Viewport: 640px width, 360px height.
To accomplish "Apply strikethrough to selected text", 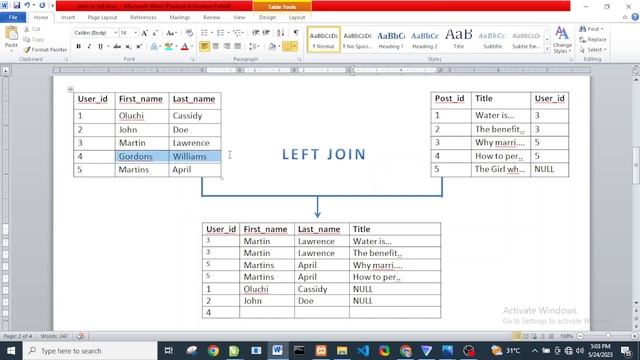I will click(117, 47).
